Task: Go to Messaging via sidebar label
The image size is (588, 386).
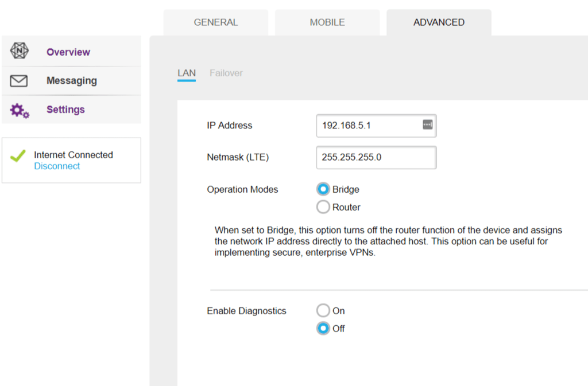Action: 71,81
